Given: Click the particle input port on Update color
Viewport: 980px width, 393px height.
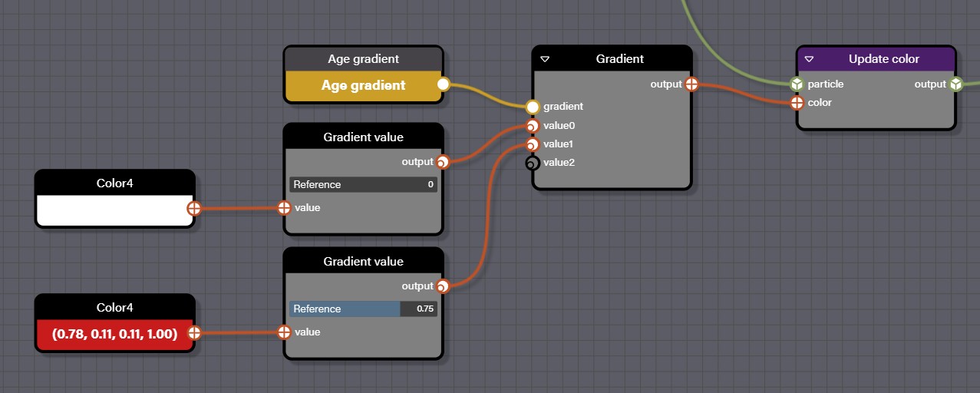Looking at the screenshot, I should [x=797, y=84].
